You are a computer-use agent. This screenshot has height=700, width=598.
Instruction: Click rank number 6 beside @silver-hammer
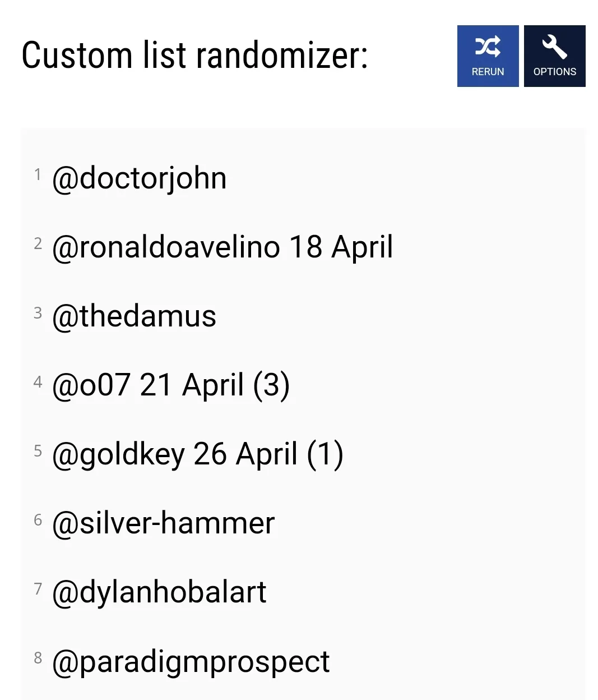pyautogui.click(x=38, y=520)
